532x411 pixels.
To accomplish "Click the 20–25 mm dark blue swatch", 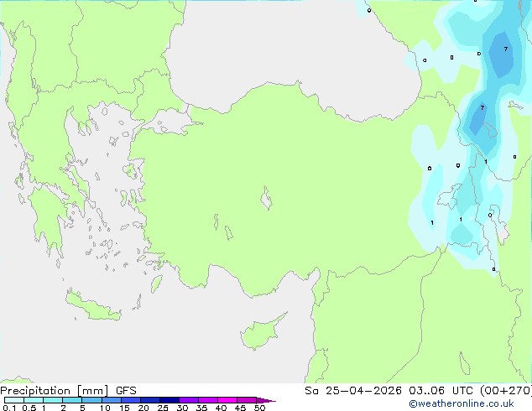I will 149,400.
